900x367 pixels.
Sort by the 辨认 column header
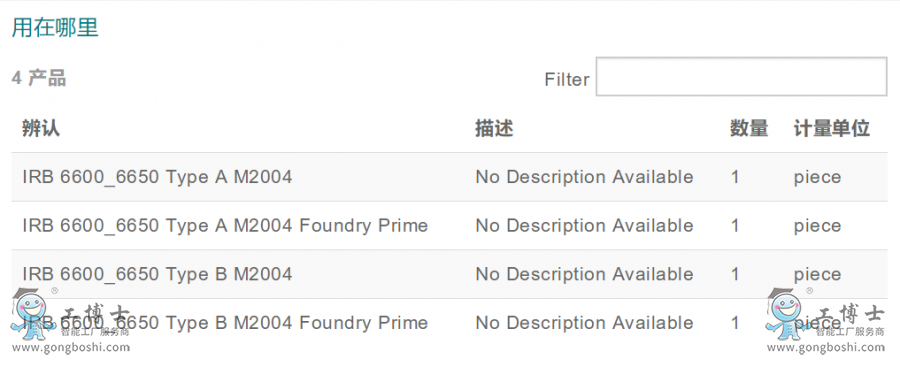pyautogui.click(x=41, y=128)
